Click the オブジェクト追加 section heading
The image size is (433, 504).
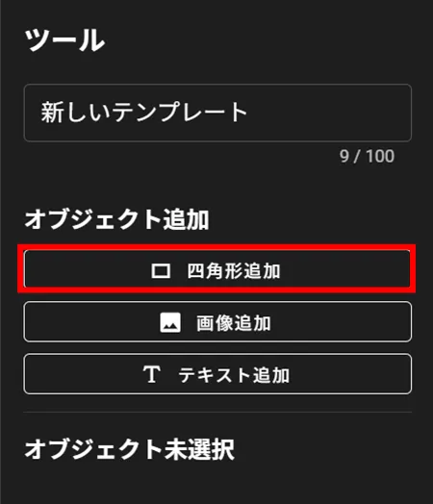116,219
